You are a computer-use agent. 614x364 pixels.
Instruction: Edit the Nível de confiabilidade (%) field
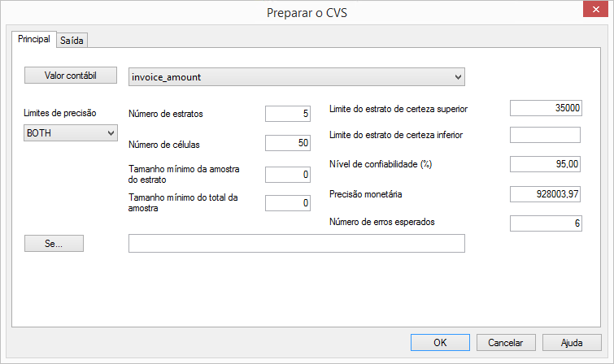click(x=545, y=164)
